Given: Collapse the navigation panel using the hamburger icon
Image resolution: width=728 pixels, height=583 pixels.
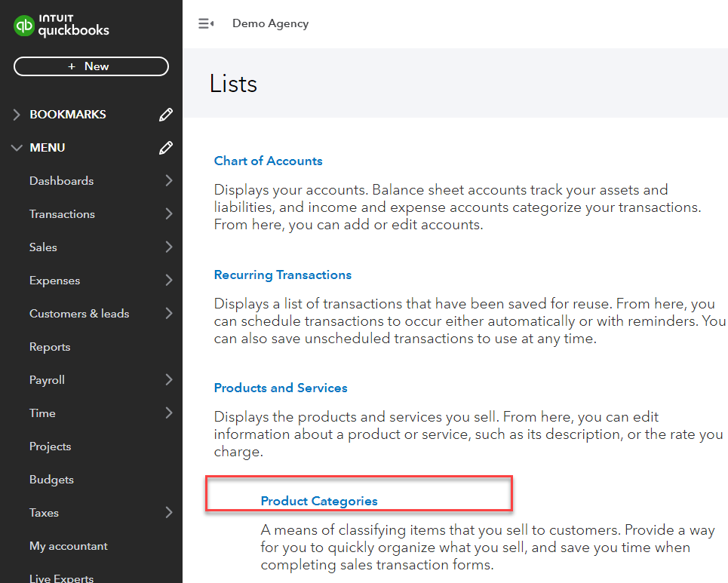Looking at the screenshot, I should [x=206, y=23].
